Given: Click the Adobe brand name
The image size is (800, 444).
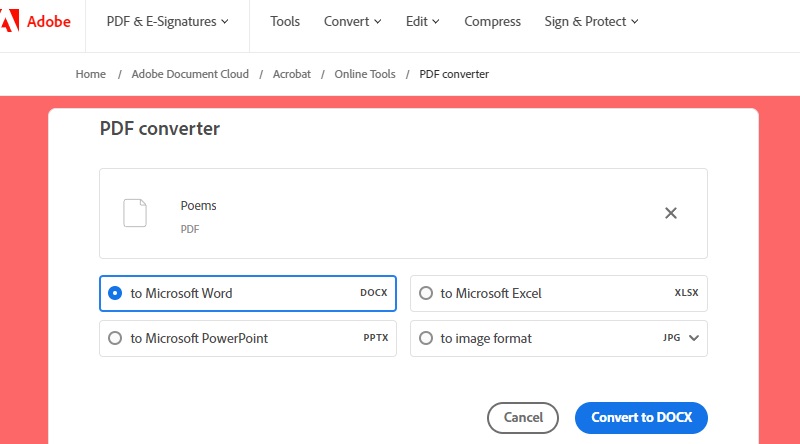Looking at the screenshot, I should pos(49,21).
